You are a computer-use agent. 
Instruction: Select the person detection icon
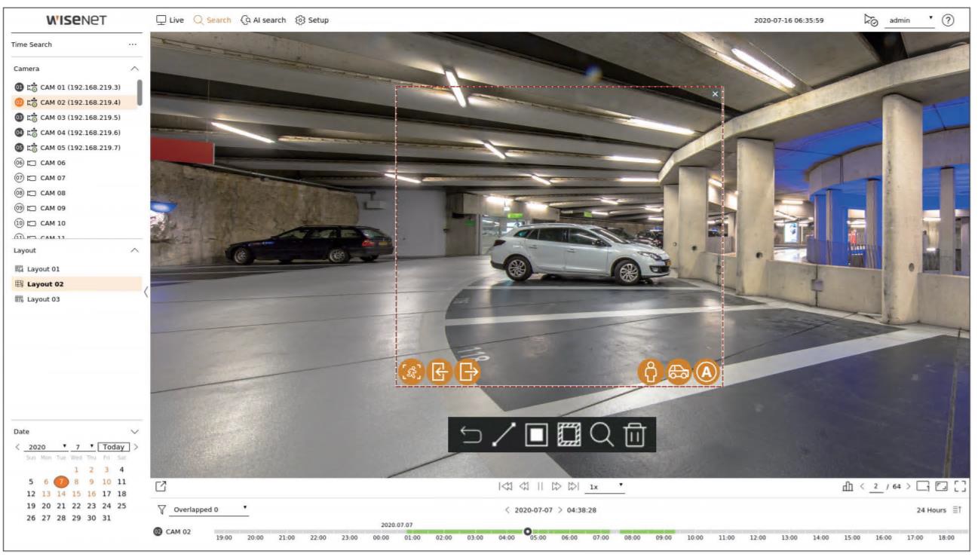(650, 372)
